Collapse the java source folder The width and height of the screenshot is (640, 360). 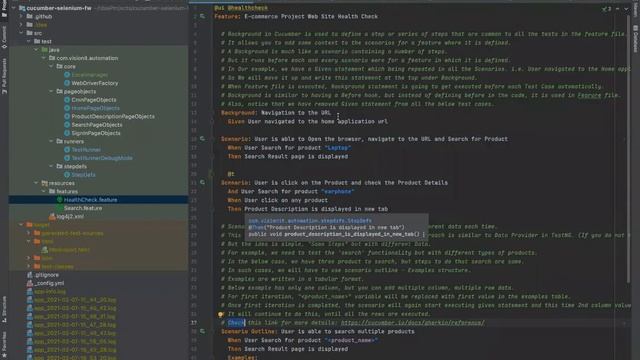(x=36, y=50)
